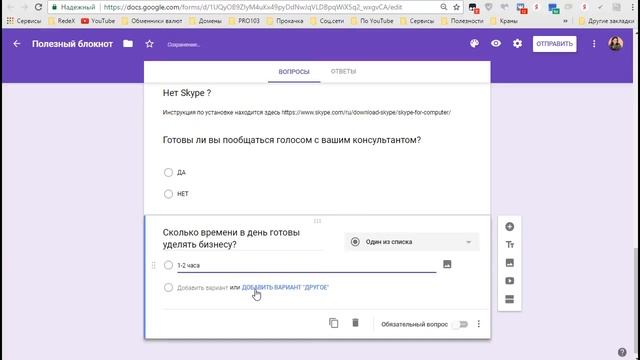Open the Крамы bookmark folder
The width and height of the screenshot is (640, 360).
click(x=504, y=21)
